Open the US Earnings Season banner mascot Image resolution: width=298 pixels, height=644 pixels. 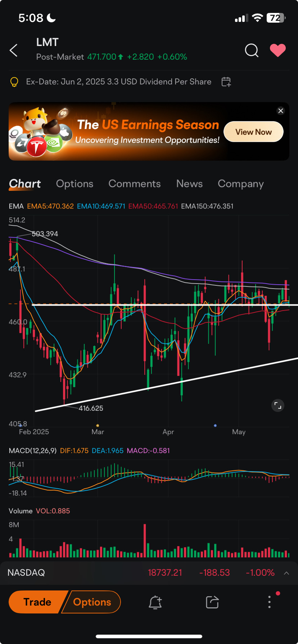click(x=40, y=132)
